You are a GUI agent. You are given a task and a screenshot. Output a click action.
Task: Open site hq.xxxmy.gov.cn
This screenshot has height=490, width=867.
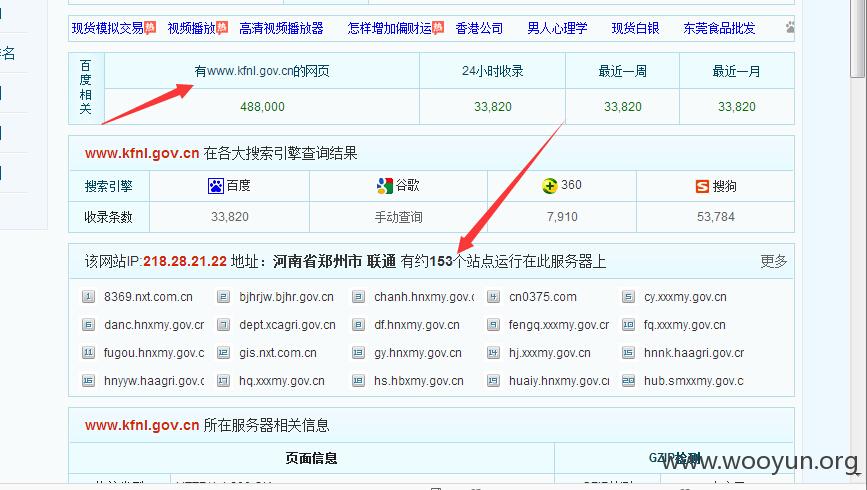click(x=281, y=381)
